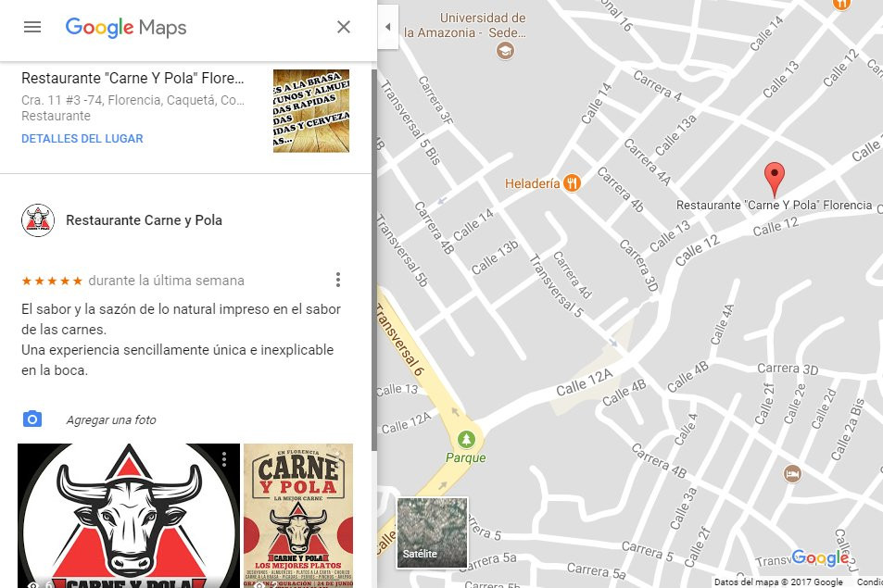Close the place details panel
This screenshot has height=588, width=883.
(344, 27)
